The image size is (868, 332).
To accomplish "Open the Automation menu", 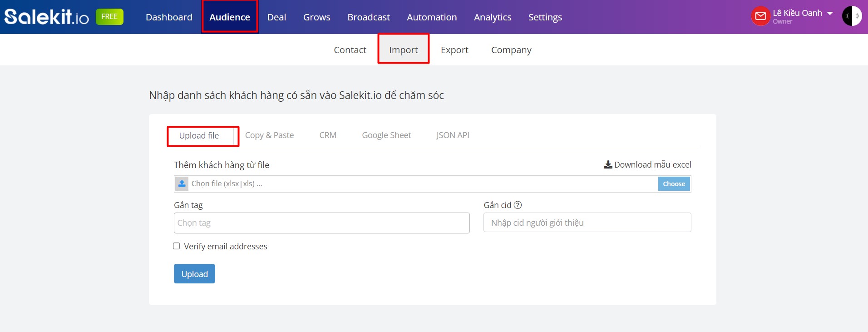I will click(x=432, y=17).
